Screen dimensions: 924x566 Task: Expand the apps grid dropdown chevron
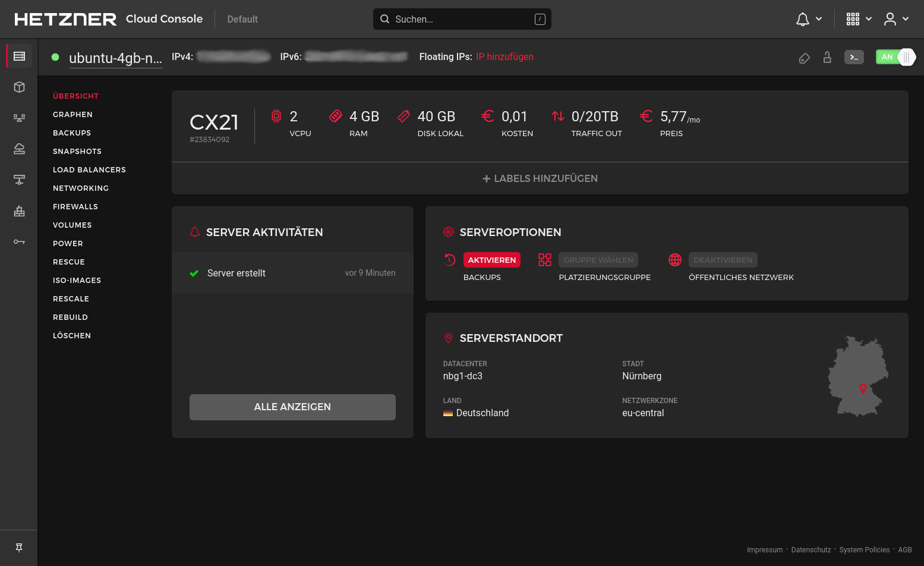(869, 19)
